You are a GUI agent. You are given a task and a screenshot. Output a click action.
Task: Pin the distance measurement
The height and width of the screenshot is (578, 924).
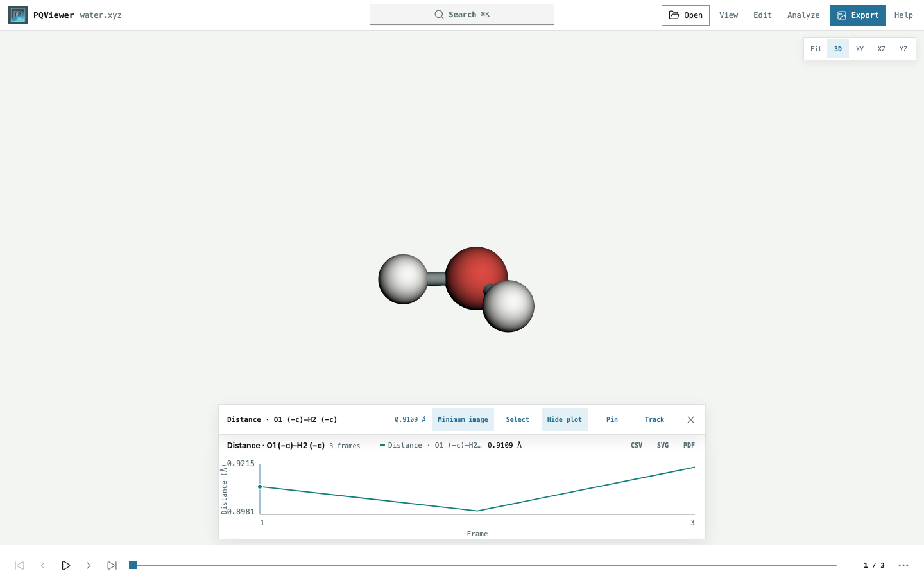click(x=612, y=419)
